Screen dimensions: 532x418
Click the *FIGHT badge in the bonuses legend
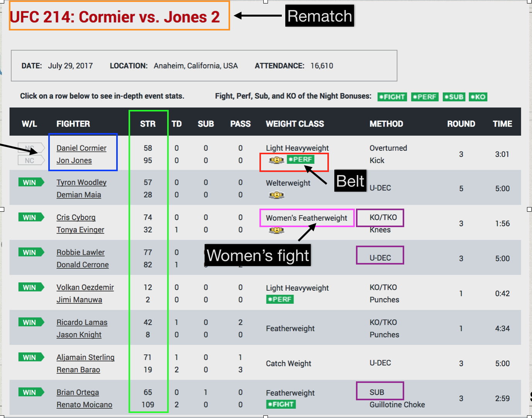pos(392,97)
